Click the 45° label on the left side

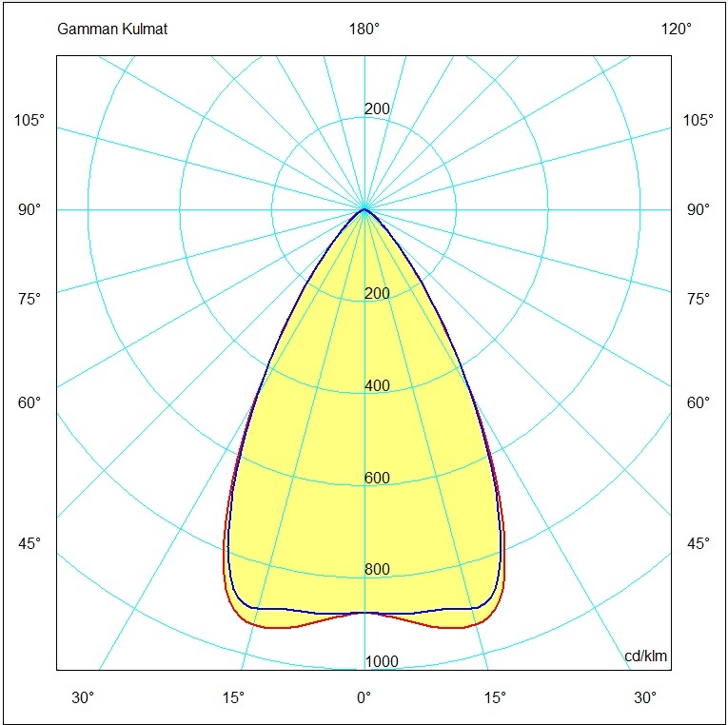[31, 543]
